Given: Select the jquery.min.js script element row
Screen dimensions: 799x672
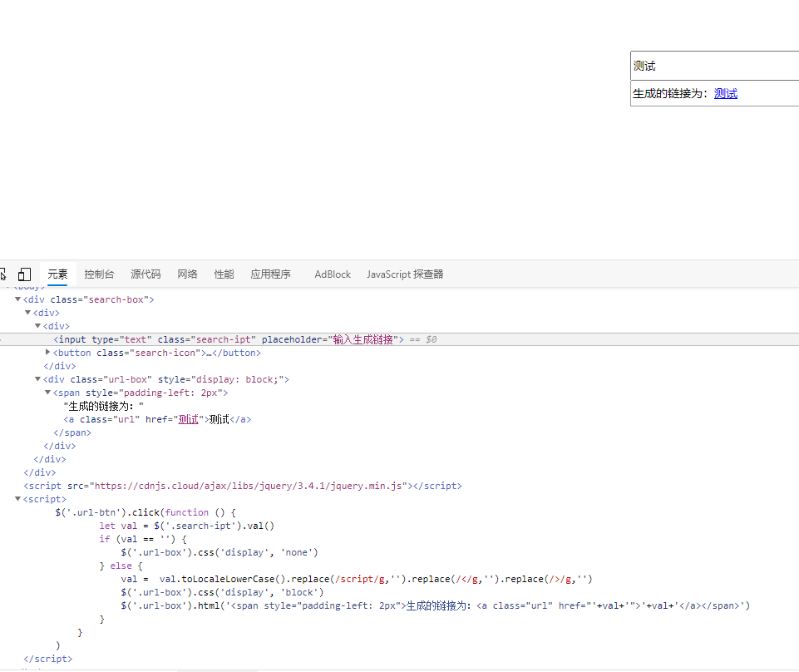Looking at the screenshot, I should coord(243,486).
